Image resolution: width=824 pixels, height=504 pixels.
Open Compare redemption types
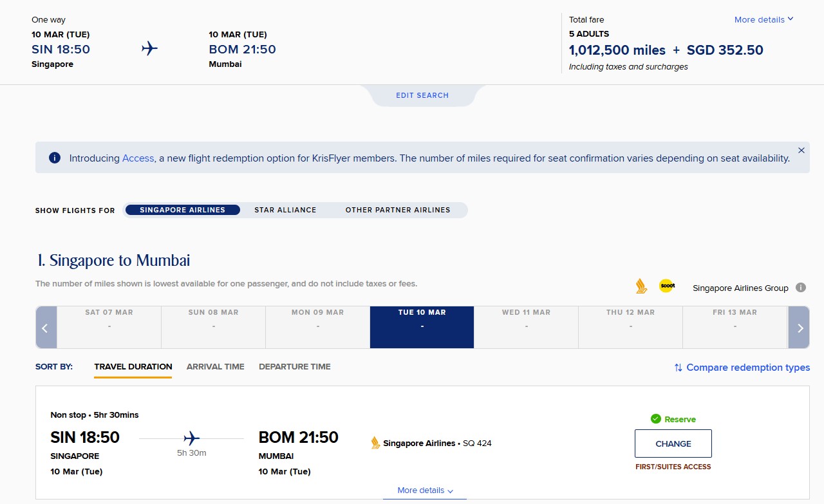(747, 368)
